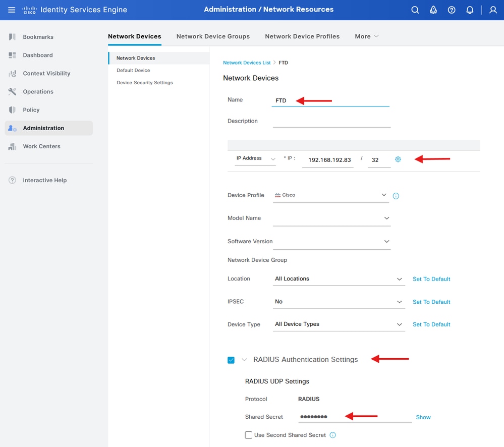
Task: Click the Administration user-gear icon
Action: (x=12, y=128)
